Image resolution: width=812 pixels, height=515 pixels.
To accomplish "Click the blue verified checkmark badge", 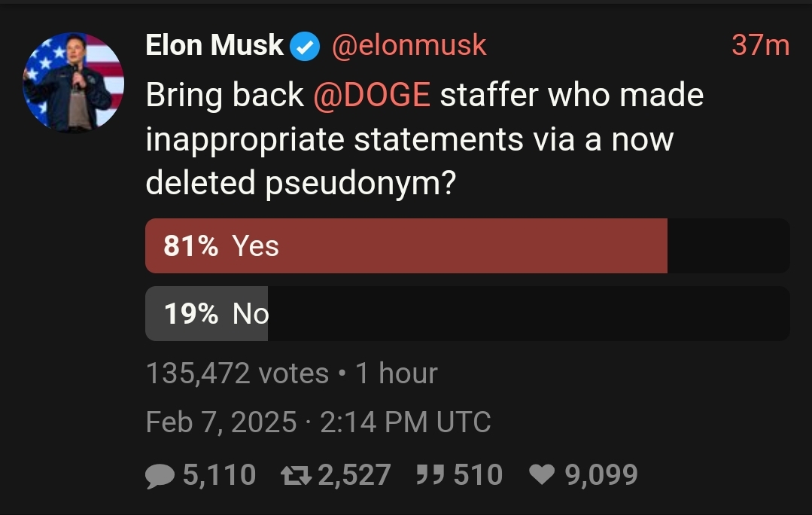I will (306, 47).
